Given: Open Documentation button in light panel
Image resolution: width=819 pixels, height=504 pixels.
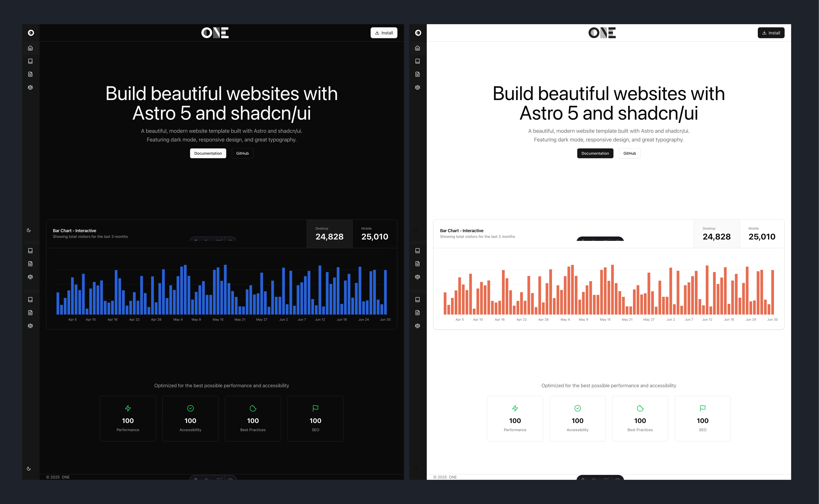Looking at the screenshot, I should click(595, 153).
